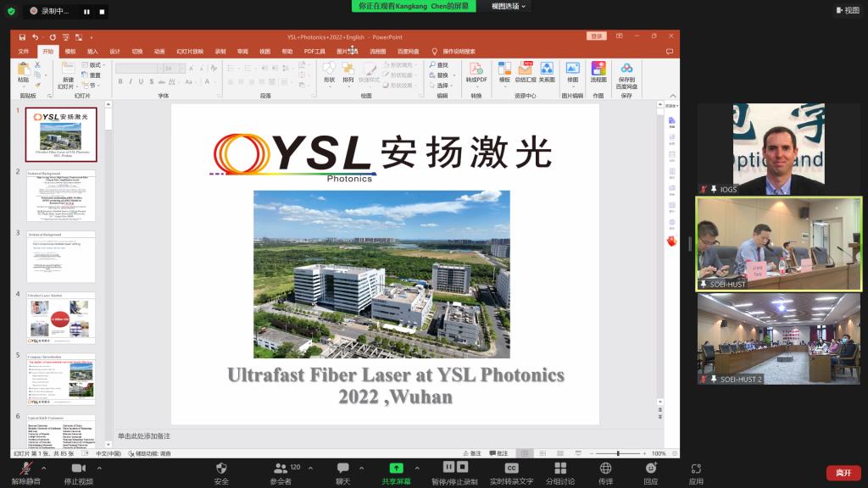Click the PowerPoint zoom slider in status bar

coord(617,453)
